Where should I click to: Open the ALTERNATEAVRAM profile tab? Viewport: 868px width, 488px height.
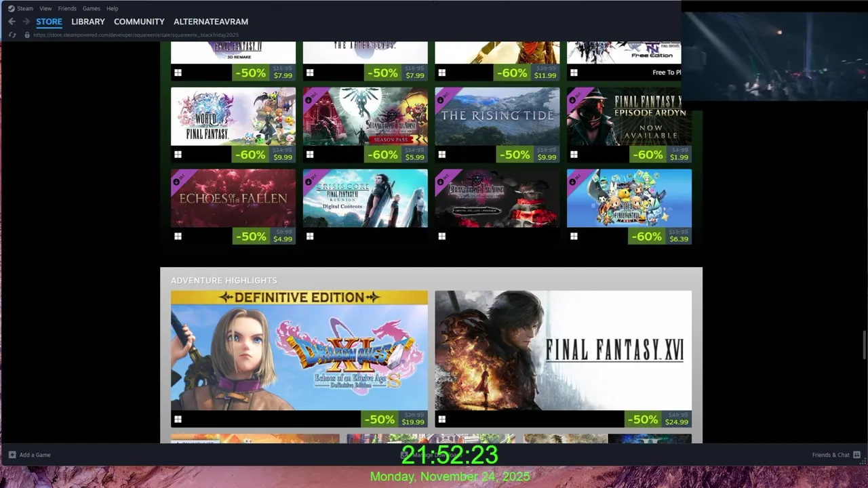pyautogui.click(x=211, y=22)
